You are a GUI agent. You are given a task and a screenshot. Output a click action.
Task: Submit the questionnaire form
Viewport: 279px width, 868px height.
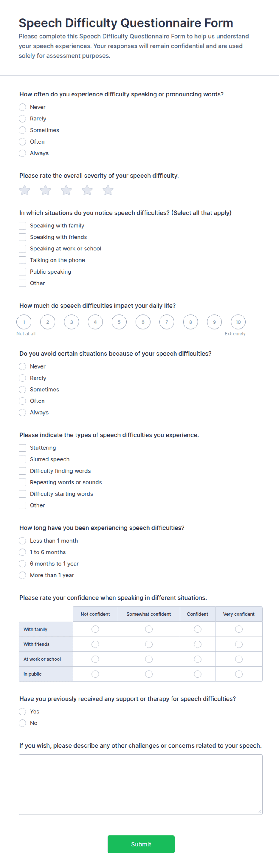pos(141,844)
